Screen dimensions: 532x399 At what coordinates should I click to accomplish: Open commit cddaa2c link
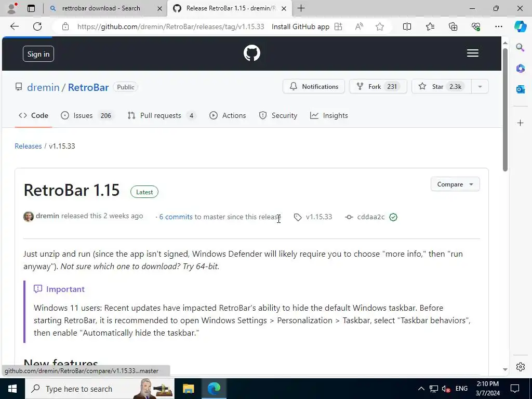click(x=371, y=217)
